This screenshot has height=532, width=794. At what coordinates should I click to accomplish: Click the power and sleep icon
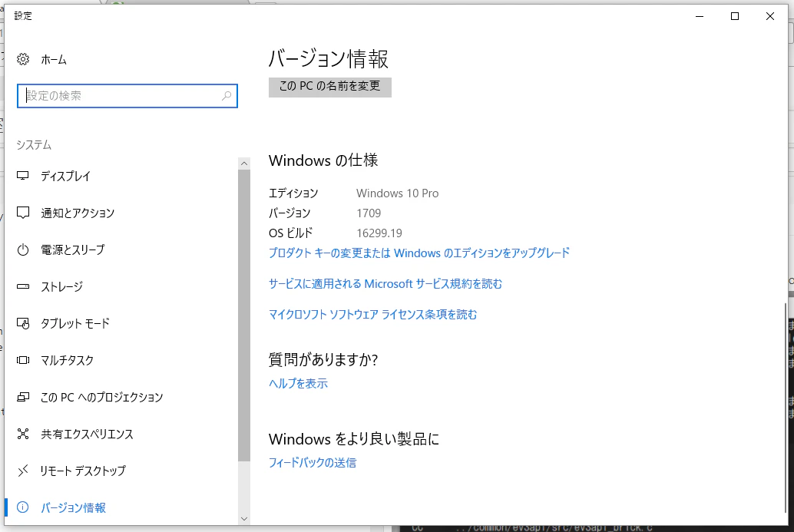pyautogui.click(x=23, y=249)
